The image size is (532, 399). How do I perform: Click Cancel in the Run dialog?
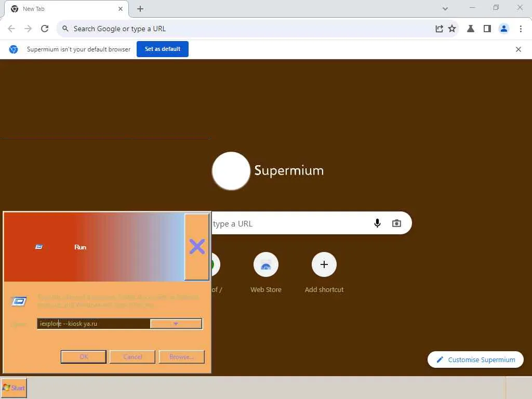click(132, 357)
